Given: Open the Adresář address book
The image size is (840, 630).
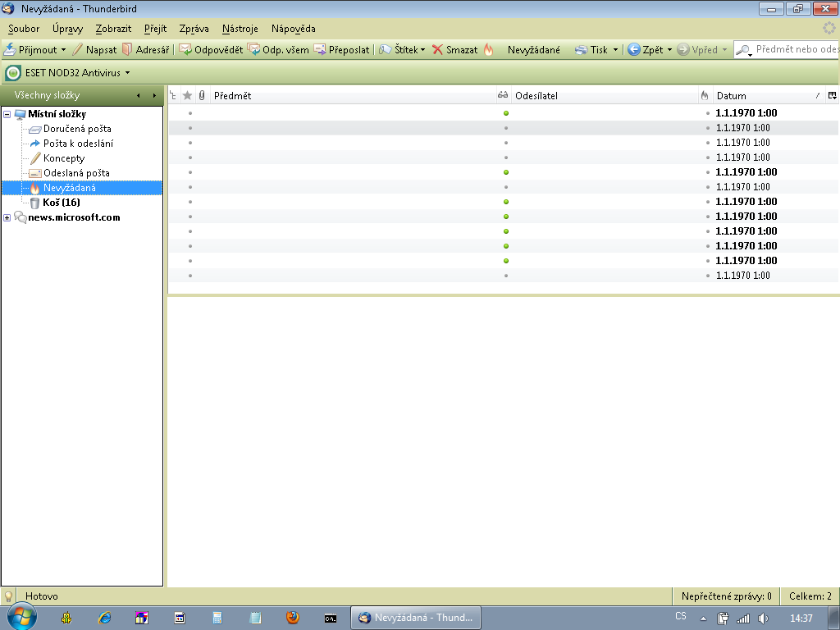Looking at the screenshot, I should point(145,50).
